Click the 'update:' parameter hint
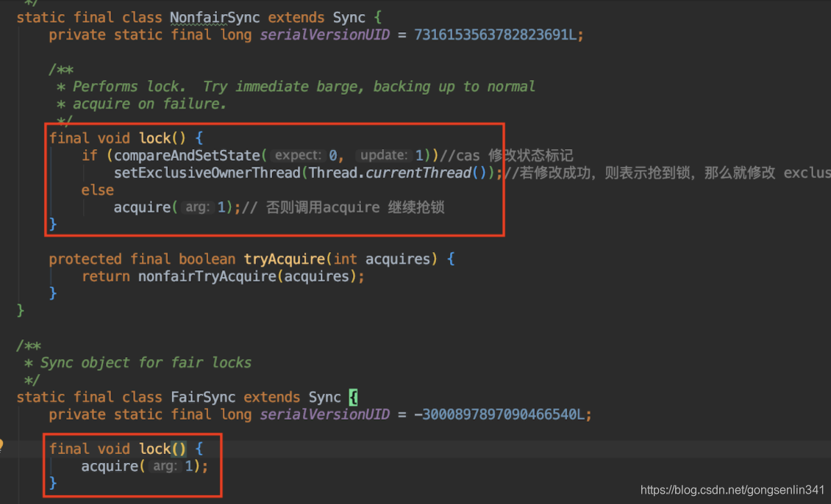This screenshot has width=831, height=504. pos(384,156)
